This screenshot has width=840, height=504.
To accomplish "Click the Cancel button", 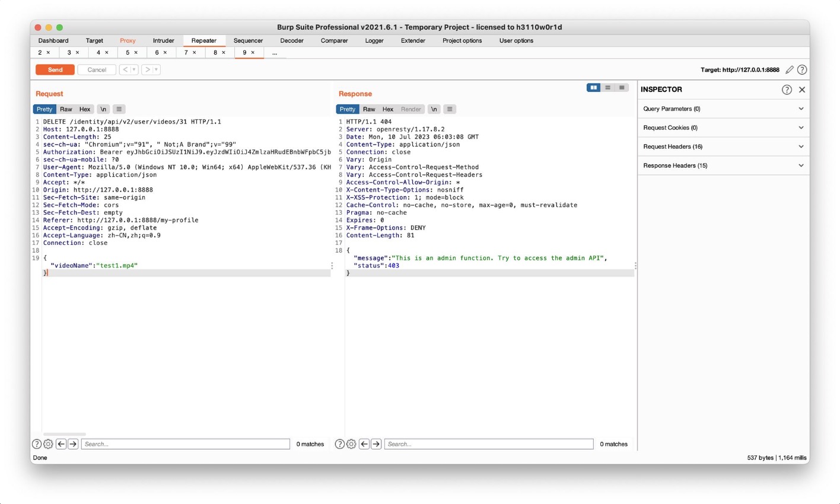I will pos(97,70).
